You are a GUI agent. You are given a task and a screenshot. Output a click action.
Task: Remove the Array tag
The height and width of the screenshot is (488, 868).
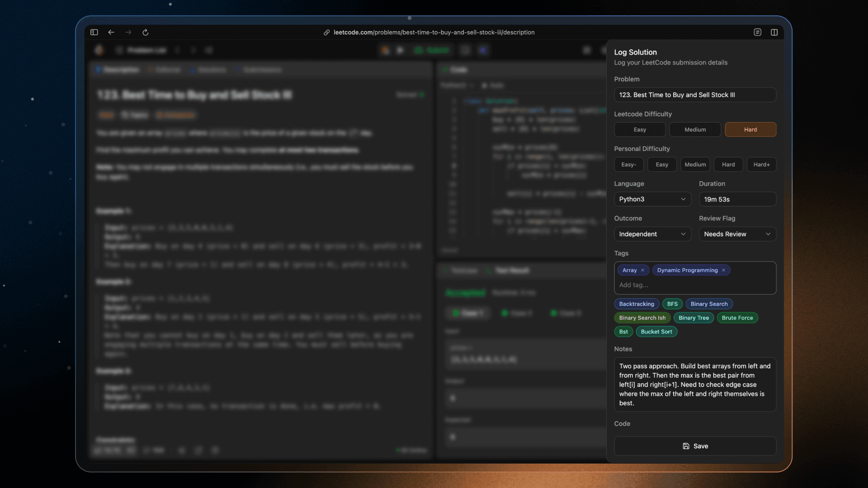click(642, 270)
